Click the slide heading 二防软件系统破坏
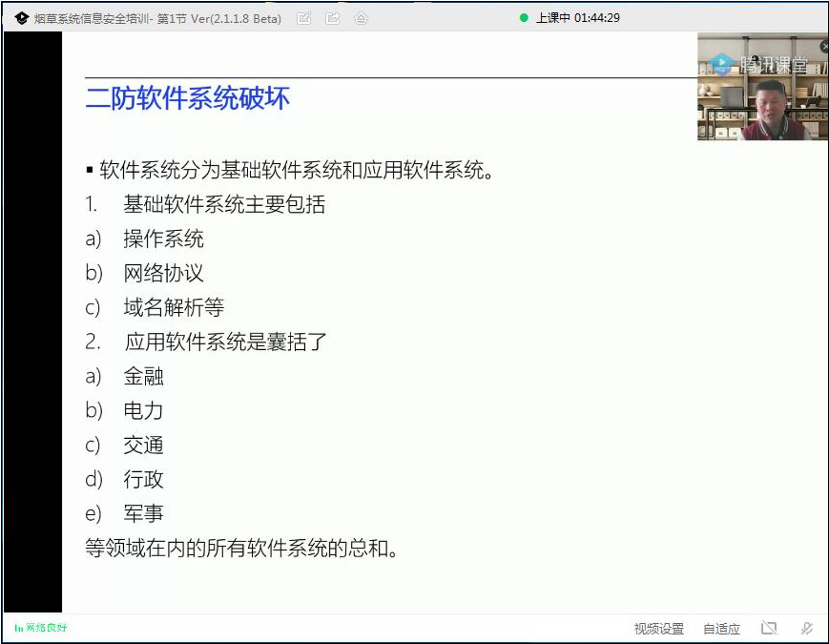This screenshot has width=829, height=644. pos(187,98)
